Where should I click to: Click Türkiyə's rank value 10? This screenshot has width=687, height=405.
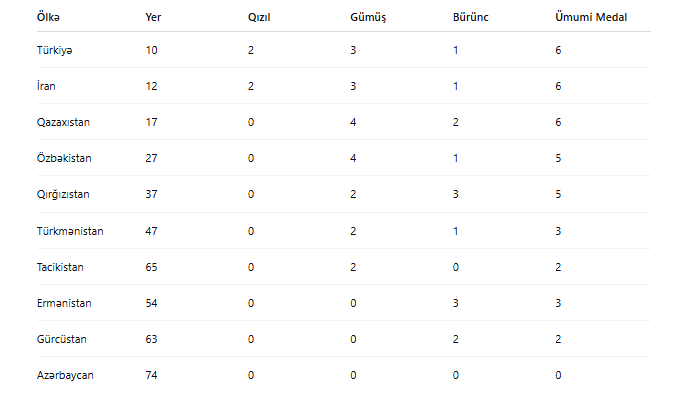[152, 50]
